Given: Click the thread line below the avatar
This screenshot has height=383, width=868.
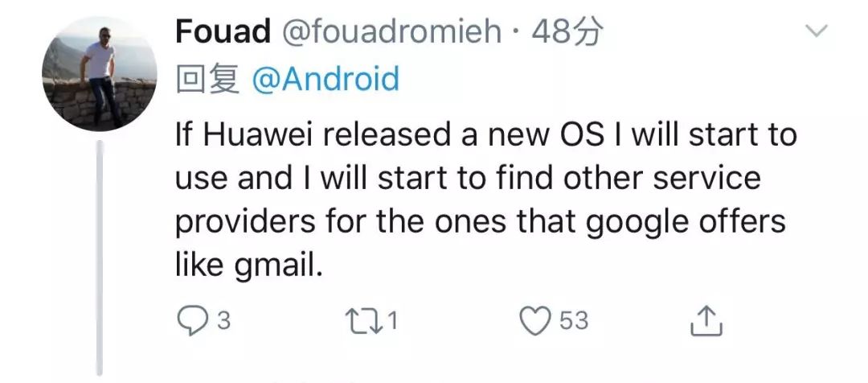Looking at the screenshot, I should (x=100, y=257).
